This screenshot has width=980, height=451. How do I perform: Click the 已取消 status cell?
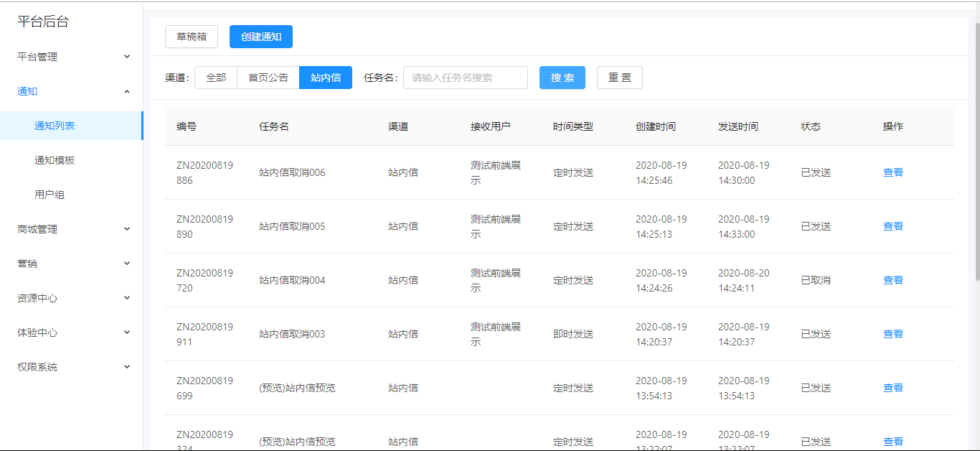[x=816, y=280]
